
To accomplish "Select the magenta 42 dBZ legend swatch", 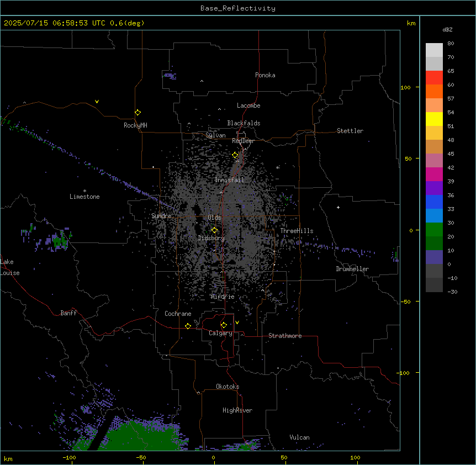I will pos(434,174).
